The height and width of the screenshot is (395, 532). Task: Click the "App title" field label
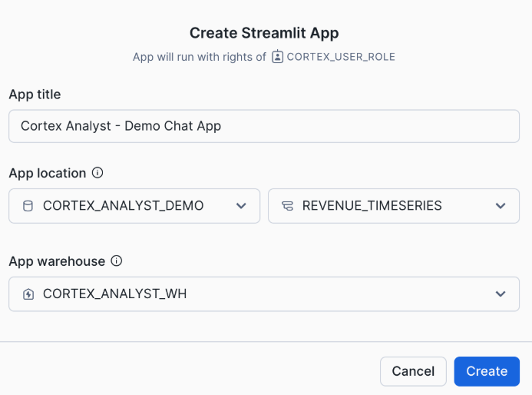(x=35, y=95)
